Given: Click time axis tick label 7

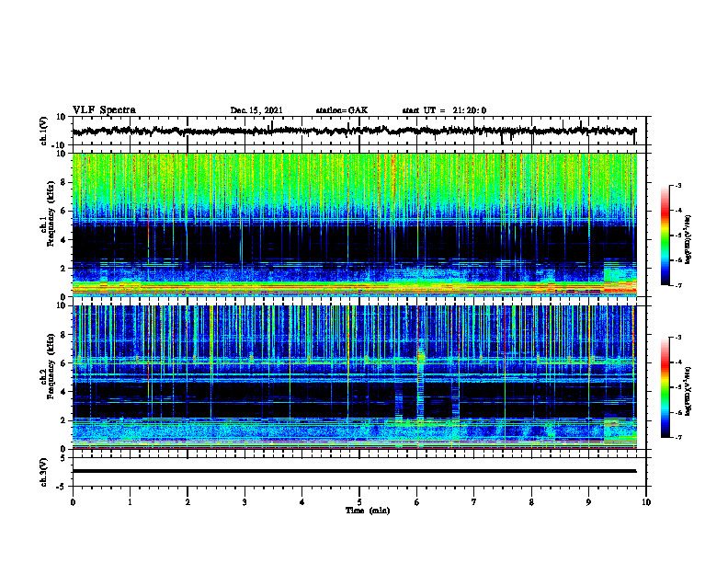Looking at the screenshot, I should click(x=474, y=502).
